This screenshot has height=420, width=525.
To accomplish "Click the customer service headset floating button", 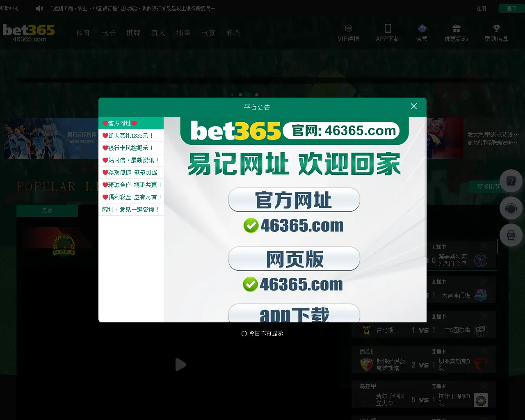I will tap(511, 208).
